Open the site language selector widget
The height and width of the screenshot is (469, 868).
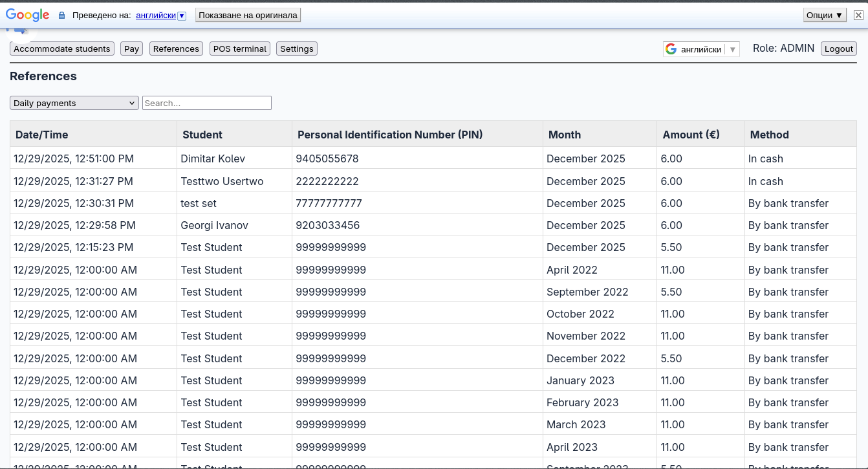click(701, 49)
